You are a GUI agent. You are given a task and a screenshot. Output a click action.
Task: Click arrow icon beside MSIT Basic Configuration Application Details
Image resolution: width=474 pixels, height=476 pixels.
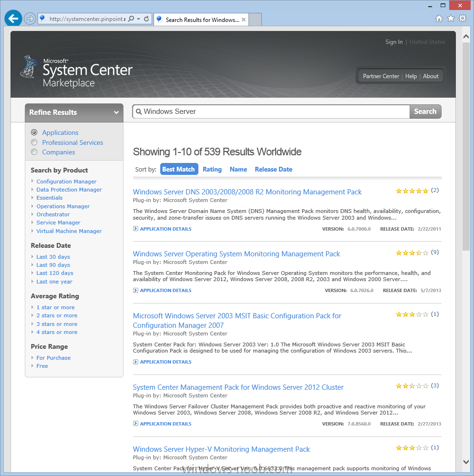coord(135,362)
